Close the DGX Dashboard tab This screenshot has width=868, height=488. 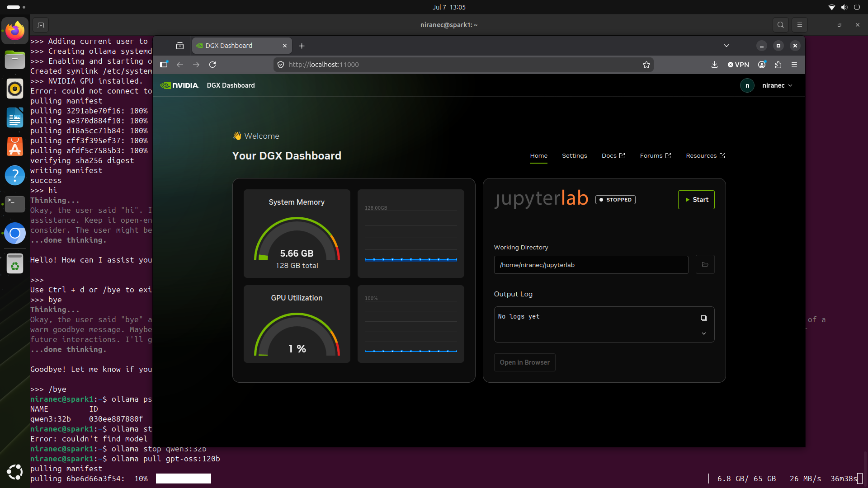click(285, 46)
